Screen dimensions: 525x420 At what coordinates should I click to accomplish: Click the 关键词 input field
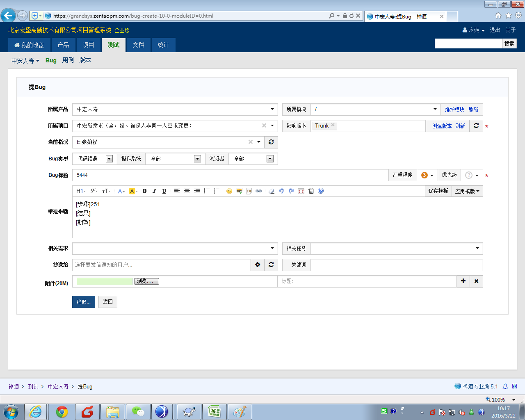pyautogui.click(x=396, y=265)
